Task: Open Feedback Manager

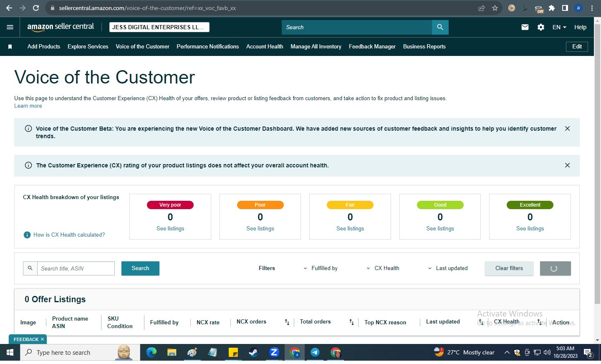Action: pos(372,47)
